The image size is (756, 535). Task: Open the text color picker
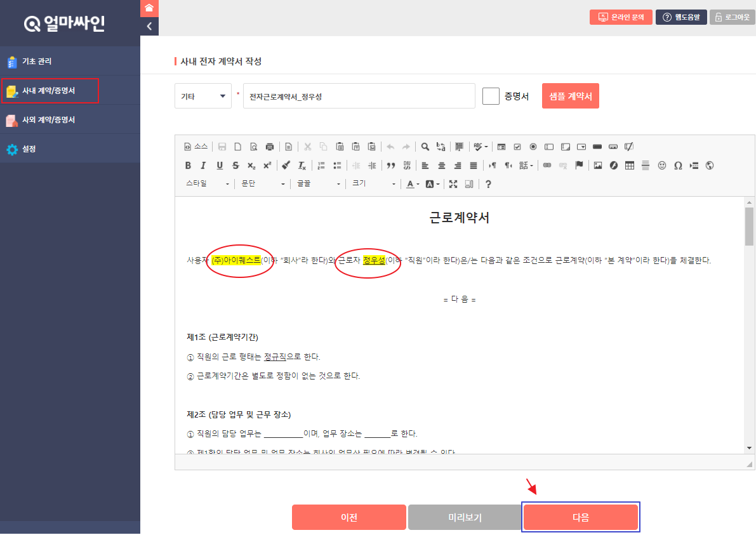coord(412,183)
